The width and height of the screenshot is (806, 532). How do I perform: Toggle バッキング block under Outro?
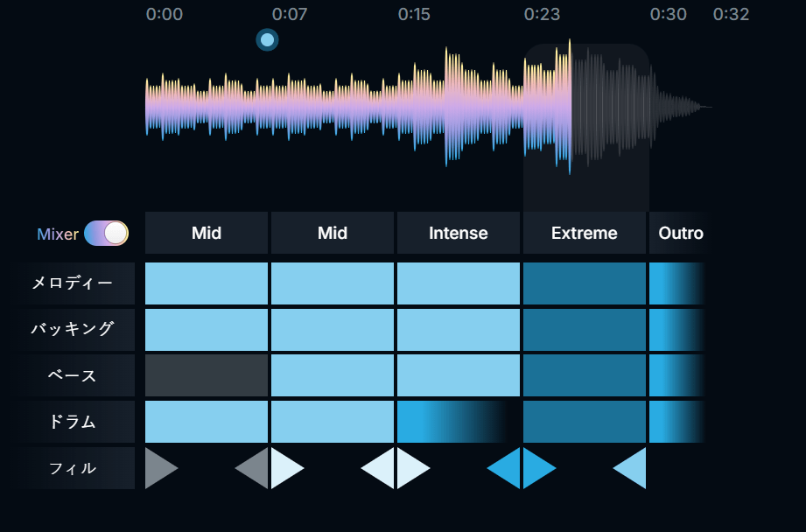pyautogui.click(x=676, y=330)
